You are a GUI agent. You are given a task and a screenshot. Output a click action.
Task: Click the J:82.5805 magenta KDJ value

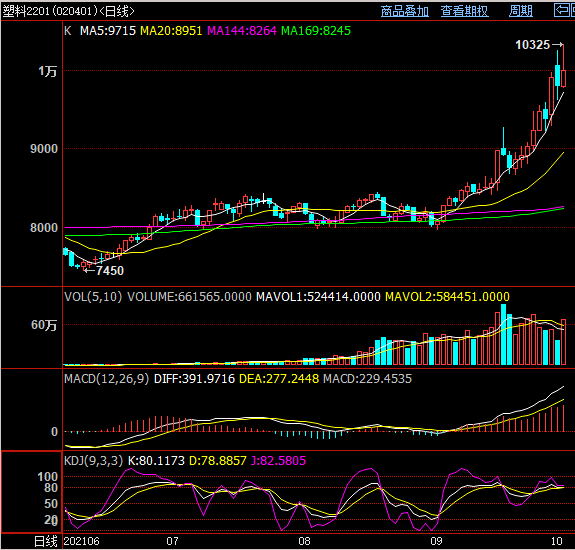click(278, 461)
